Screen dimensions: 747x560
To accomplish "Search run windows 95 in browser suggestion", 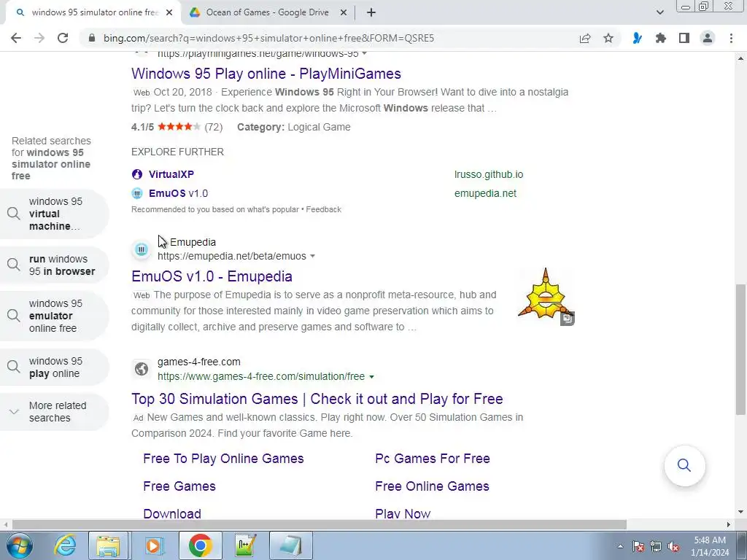I will (54, 265).
